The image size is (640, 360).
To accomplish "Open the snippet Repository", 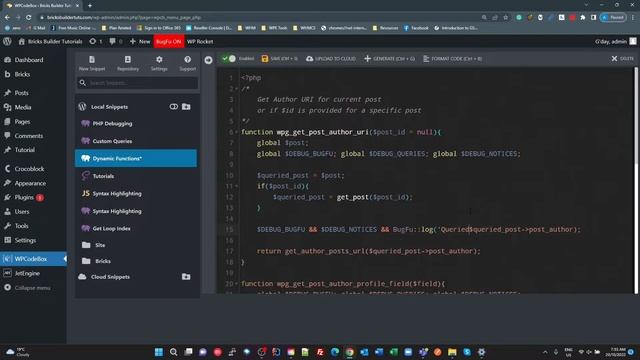I will 128,63.
